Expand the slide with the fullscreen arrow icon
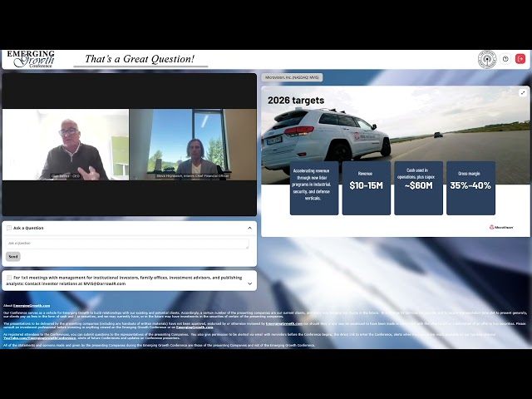 pos(523,92)
